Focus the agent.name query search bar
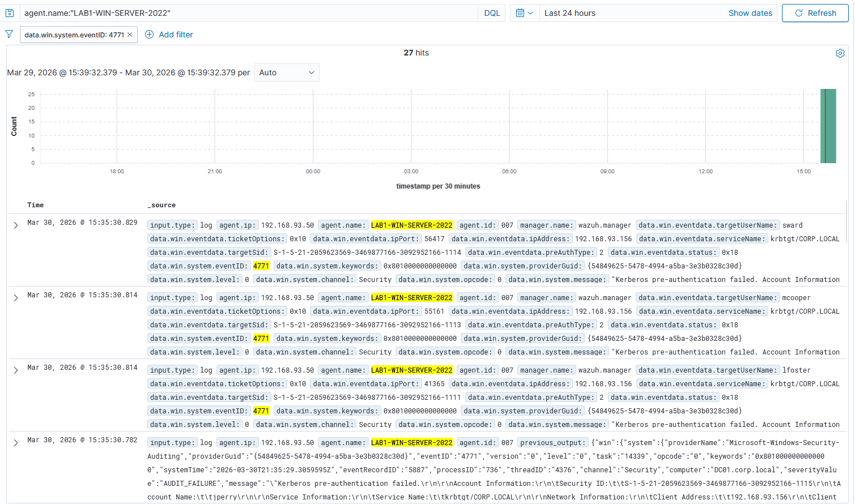 pyautogui.click(x=249, y=13)
